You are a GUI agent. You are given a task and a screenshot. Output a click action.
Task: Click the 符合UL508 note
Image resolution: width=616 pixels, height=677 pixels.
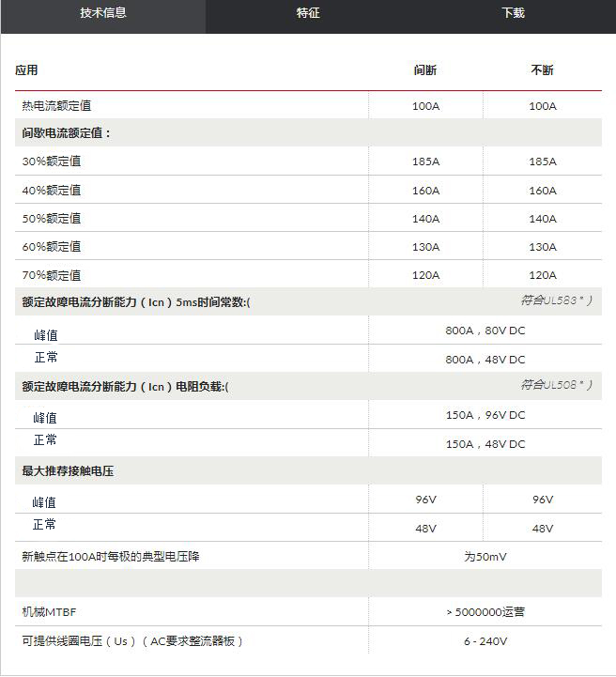click(556, 385)
